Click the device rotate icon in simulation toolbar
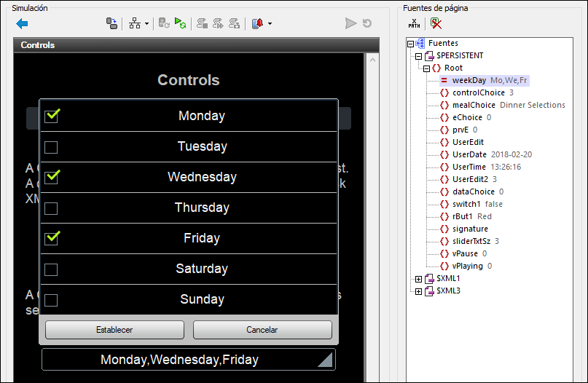 click(x=111, y=23)
